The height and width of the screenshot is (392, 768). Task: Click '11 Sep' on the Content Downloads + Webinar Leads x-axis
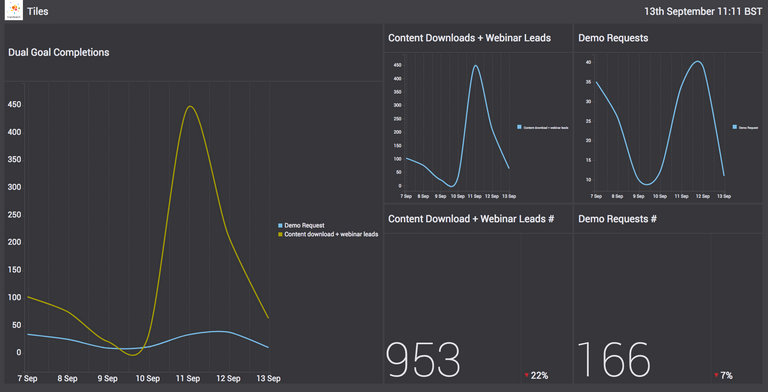(x=475, y=196)
